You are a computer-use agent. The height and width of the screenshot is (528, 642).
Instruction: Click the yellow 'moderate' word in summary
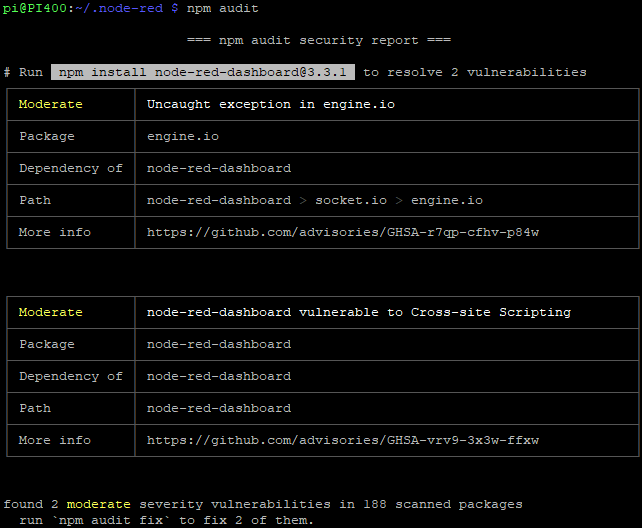coord(98,504)
